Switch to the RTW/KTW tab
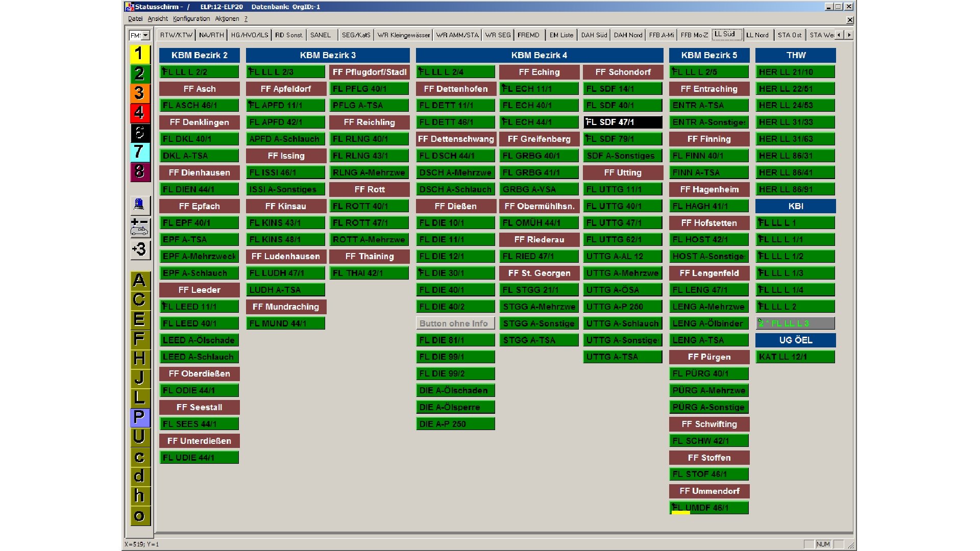The height and width of the screenshot is (551, 980). (x=176, y=35)
